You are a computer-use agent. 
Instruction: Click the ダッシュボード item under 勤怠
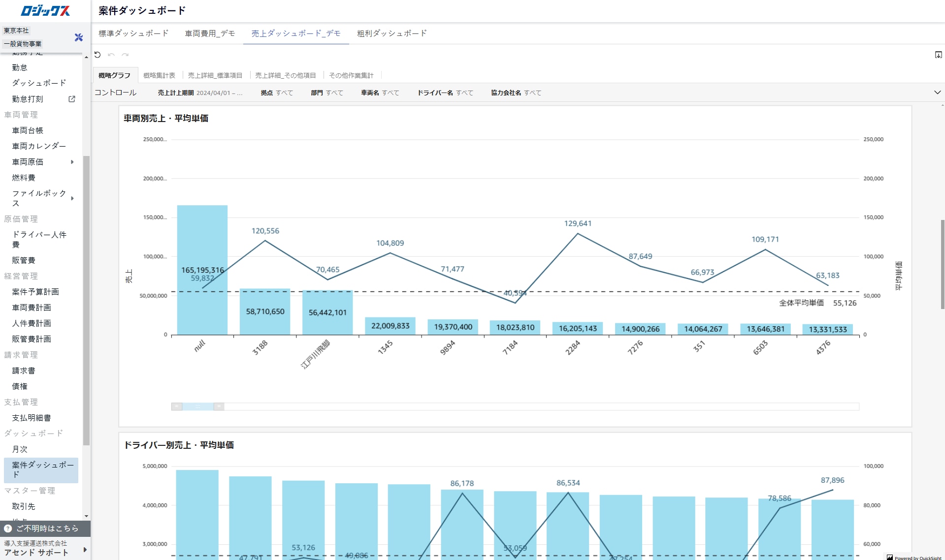39,83
